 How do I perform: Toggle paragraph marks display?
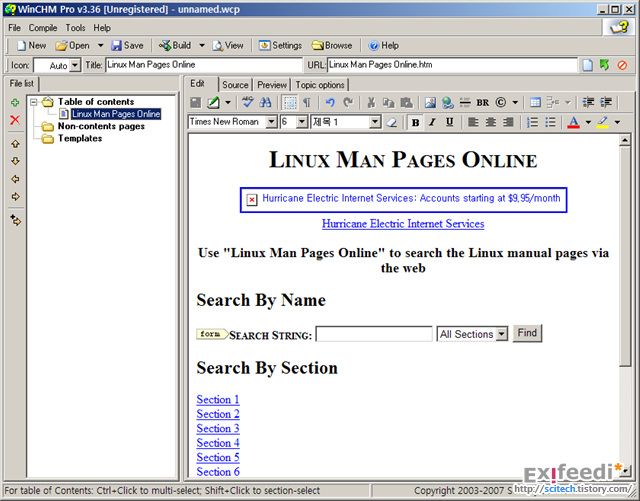[x=307, y=102]
